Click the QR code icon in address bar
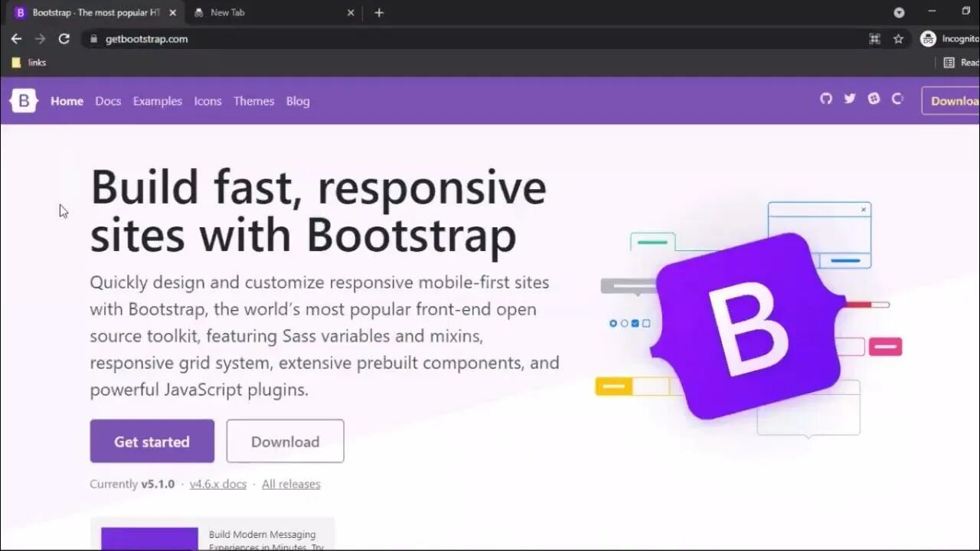Screen dimensions: 980x551 pyautogui.click(x=874, y=39)
